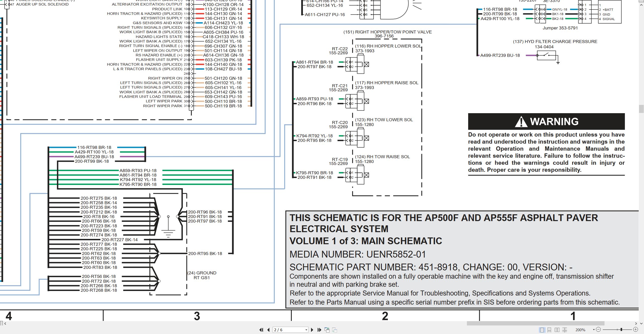This screenshot has height=334, width=644.
Task: Click "VOLUME 1 of 3: MAIN SCHEMATIC" text
Action: 366,241
